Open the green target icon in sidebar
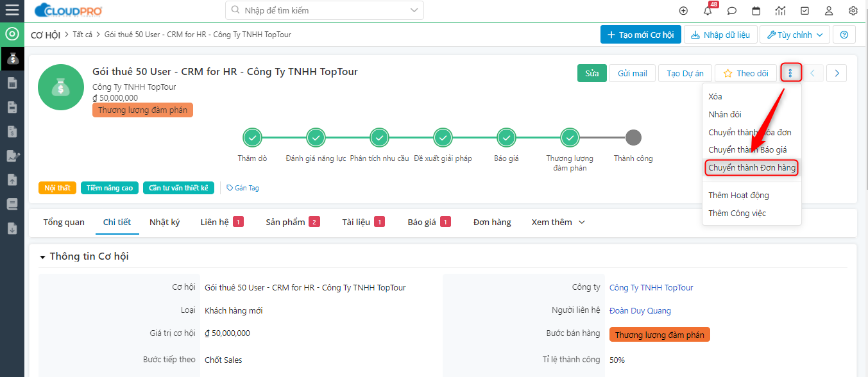This screenshot has height=377, width=868. point(12,34)
